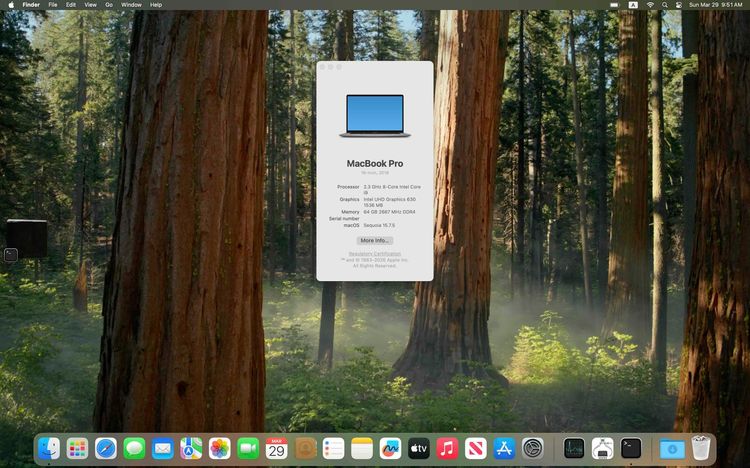
Task: Launch Reminders from the Dock
Action: click(333, 449)
